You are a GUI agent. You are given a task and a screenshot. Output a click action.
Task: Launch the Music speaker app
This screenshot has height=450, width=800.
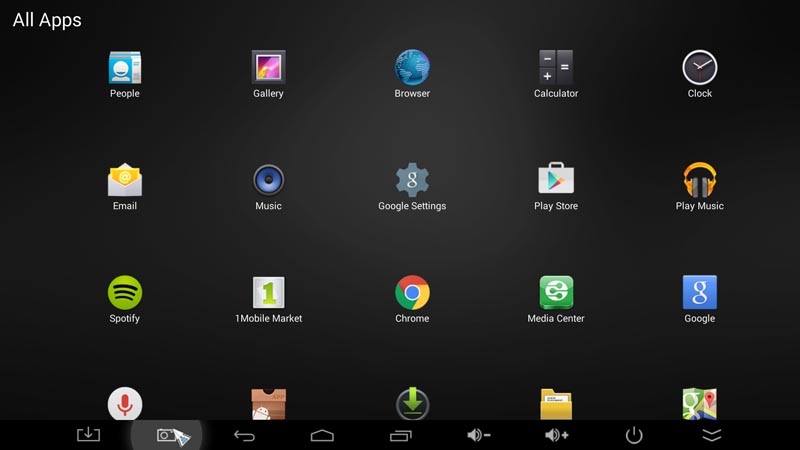click(x=268, y=180)
